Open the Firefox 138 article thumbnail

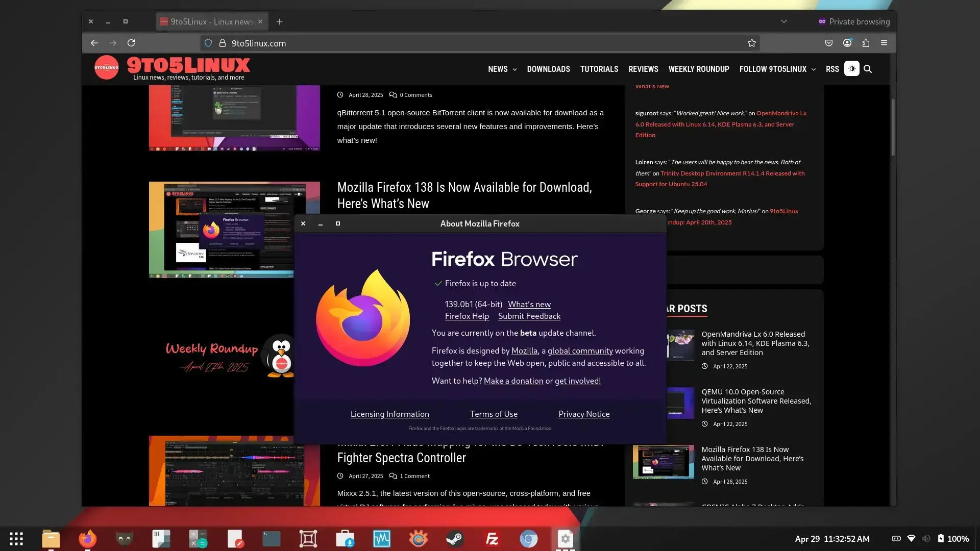[x=222, y=230]
